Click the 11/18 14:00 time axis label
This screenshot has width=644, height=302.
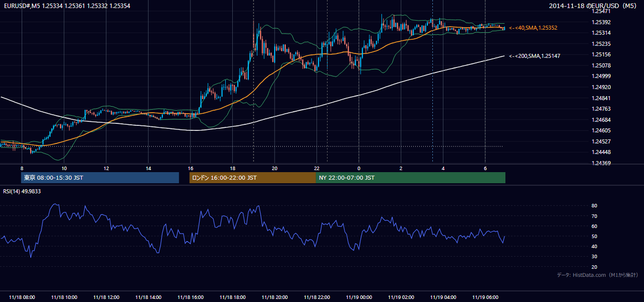(x=148, y=297)
